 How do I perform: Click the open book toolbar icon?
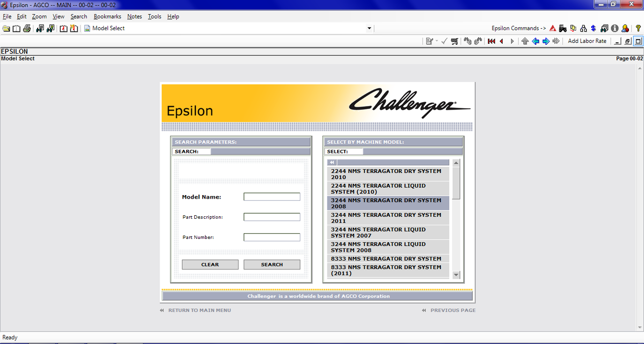tap(17, 29)
